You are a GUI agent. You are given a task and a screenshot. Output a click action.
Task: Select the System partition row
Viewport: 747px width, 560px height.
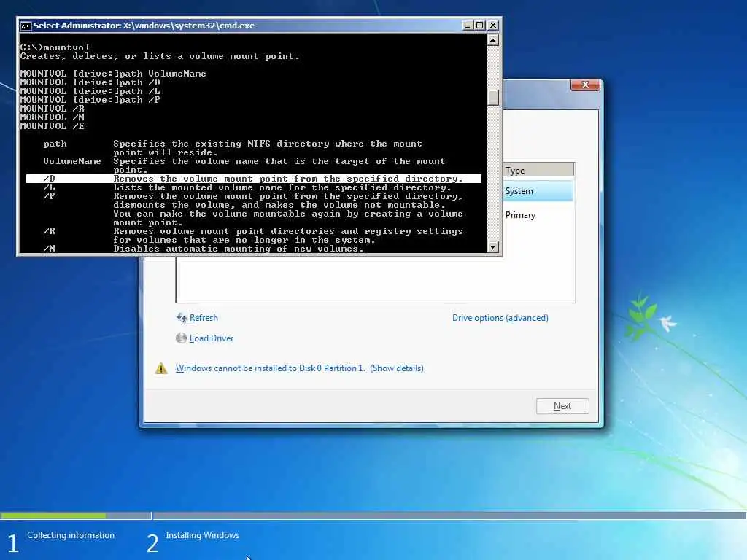tap(539, 191)
